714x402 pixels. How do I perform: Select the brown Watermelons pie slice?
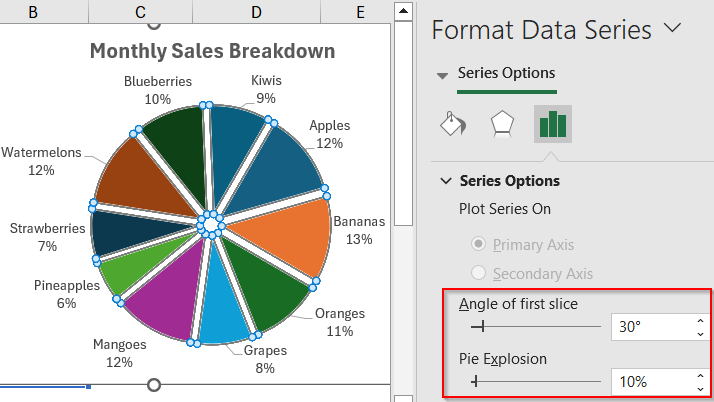141,180
